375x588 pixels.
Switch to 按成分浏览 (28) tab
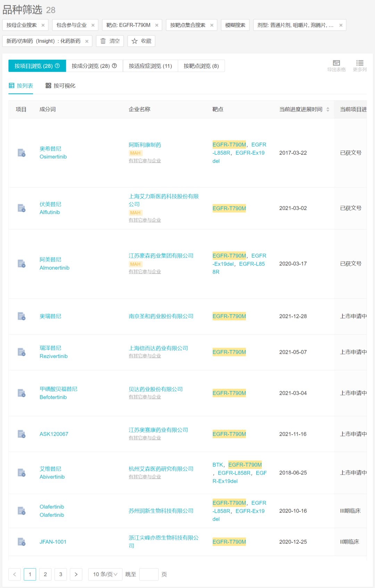coord(94,66)
